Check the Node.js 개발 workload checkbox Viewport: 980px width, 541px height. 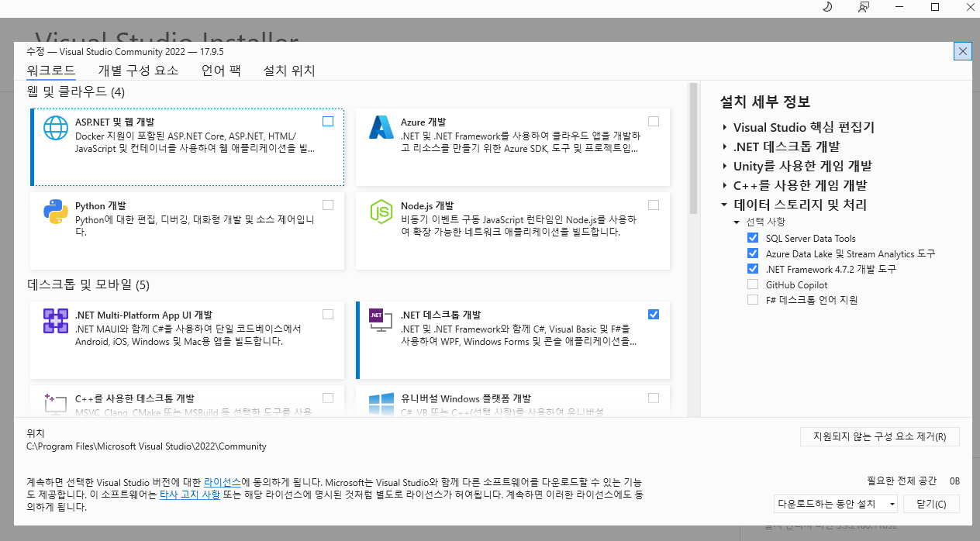[654, 205]
